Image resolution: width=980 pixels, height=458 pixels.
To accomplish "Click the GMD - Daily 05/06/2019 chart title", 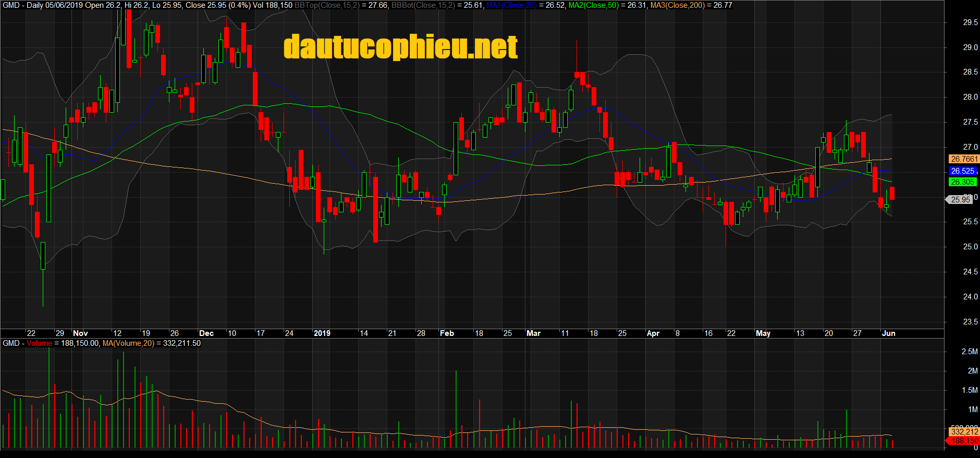I will click(42, 5).
